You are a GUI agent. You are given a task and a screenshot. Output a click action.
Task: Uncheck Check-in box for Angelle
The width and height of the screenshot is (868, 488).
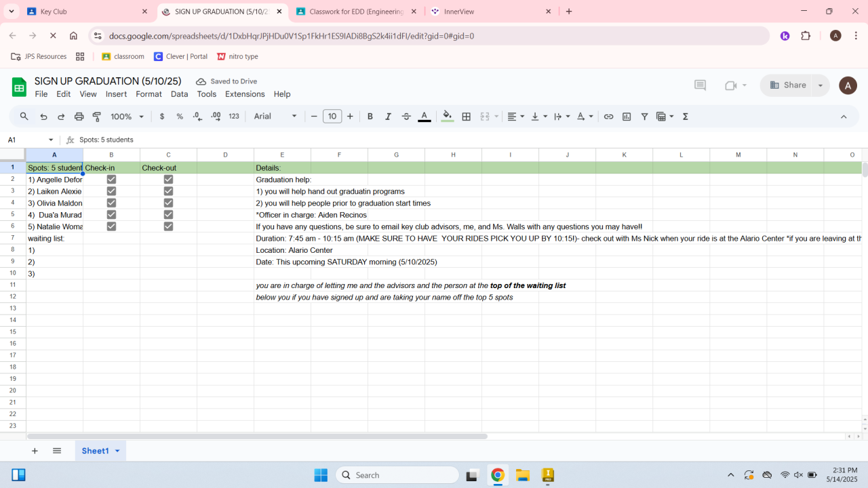[111, 180]
